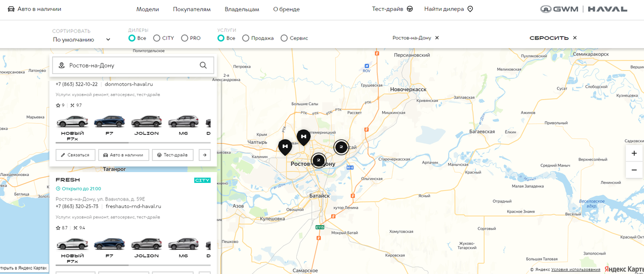The height and width of the screenshot is (274, 644).
Task: Select the Jolion car in the donmotors card
Action: click(x=147, y=124)
